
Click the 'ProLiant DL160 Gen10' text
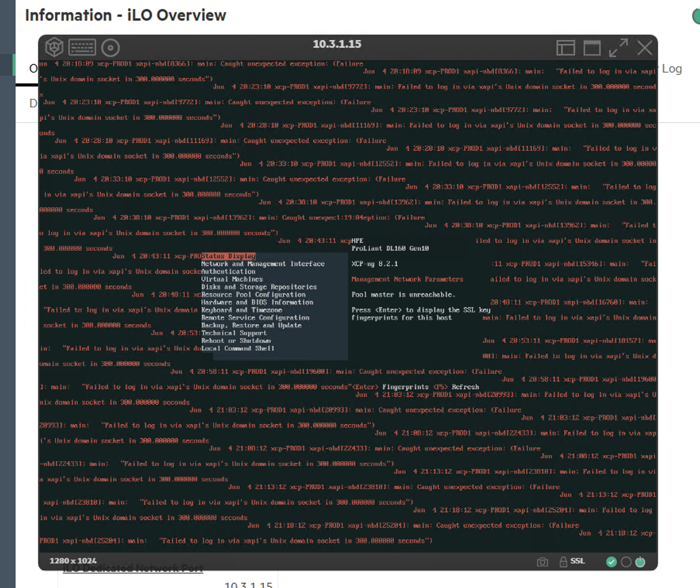[x=390, y=248]
